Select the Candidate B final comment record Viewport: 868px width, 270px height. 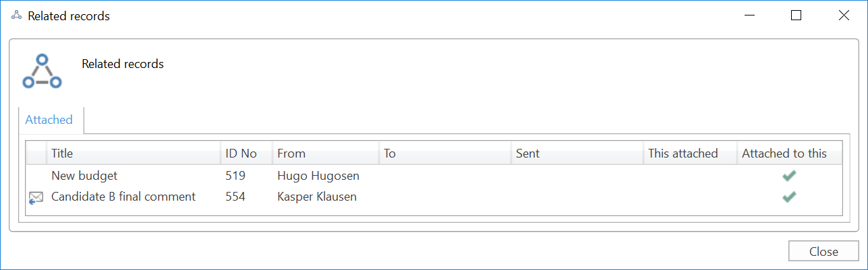pos(123,197)
